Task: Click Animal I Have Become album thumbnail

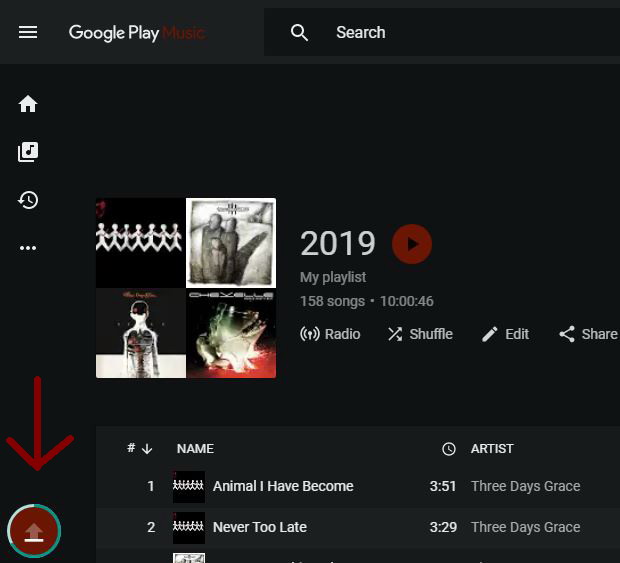Action: [189, 487]
